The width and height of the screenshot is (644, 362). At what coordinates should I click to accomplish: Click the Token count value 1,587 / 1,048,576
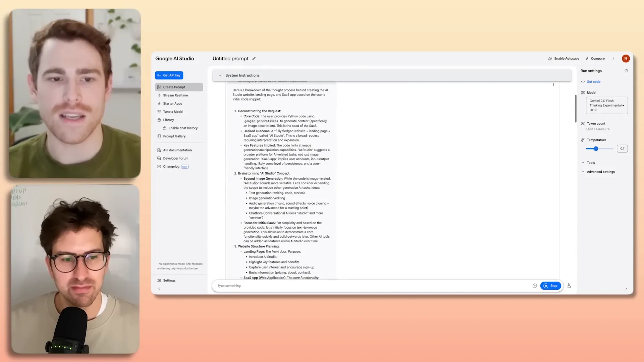pos(598,129)
